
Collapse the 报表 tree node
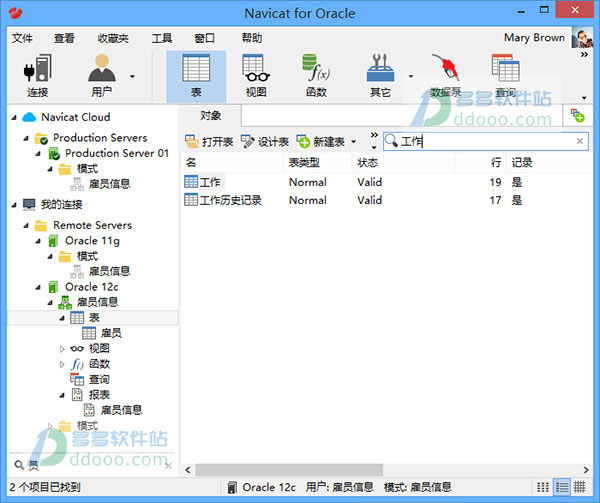tap(62, 396)
